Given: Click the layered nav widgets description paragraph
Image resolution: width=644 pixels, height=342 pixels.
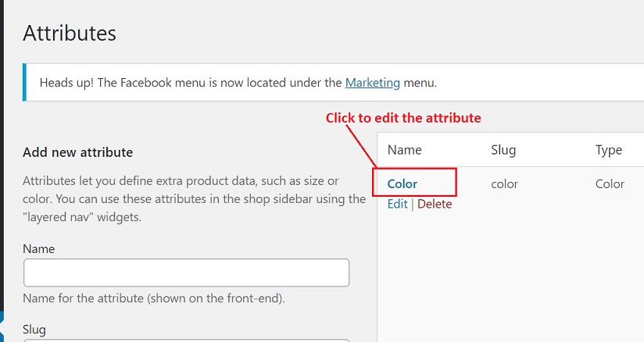Looking at the screenshot, I should tap(194, 198).
